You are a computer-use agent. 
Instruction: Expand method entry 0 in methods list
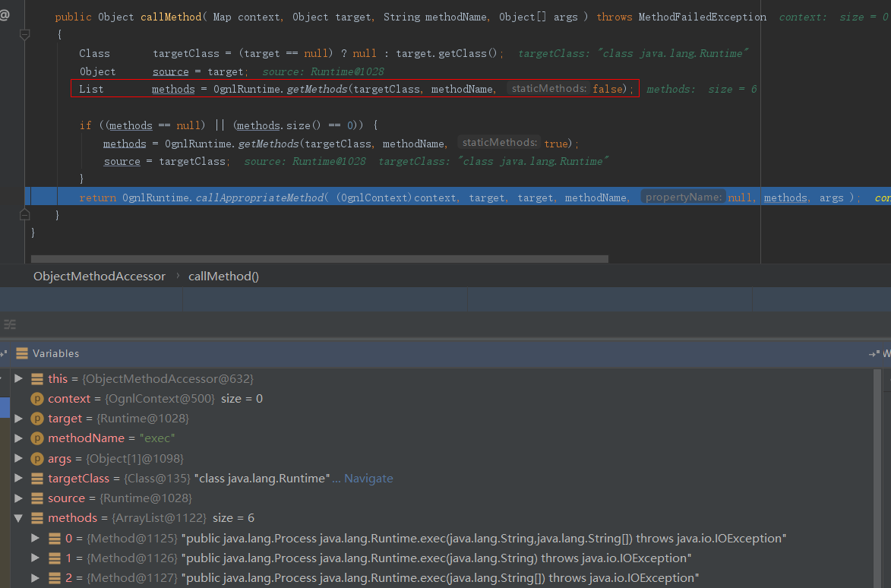point(35,539)
